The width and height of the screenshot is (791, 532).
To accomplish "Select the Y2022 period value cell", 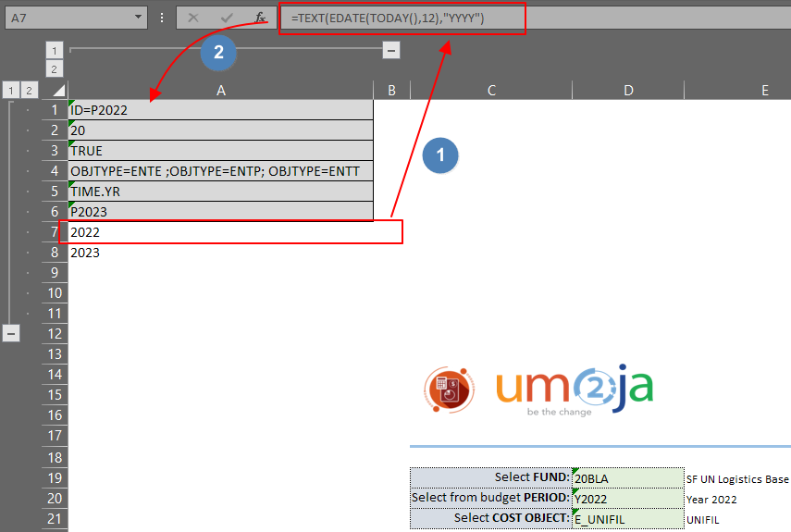I will pos(628,498).
